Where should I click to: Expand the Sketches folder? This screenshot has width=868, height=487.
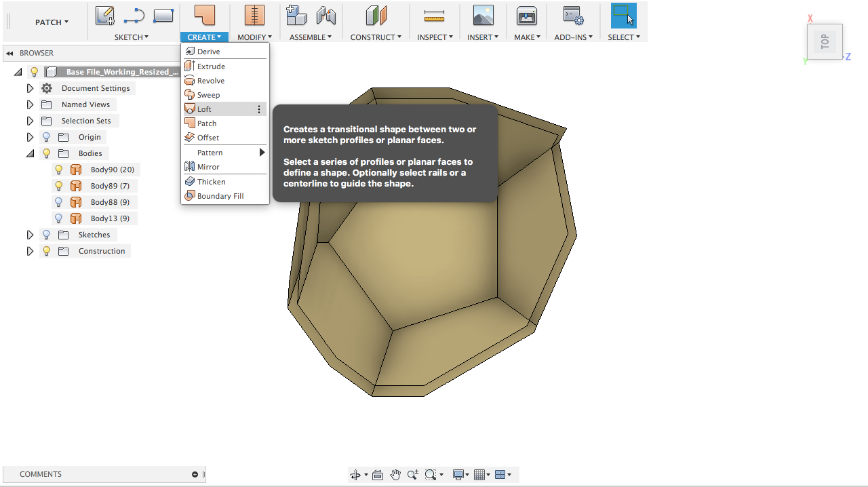tap(30, 235)
